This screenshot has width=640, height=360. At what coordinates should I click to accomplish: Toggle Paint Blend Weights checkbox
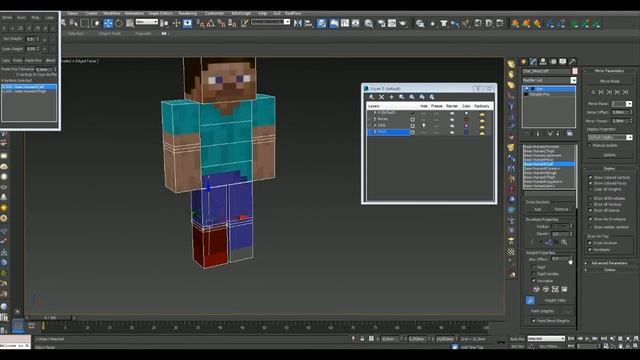coord(533,321)
